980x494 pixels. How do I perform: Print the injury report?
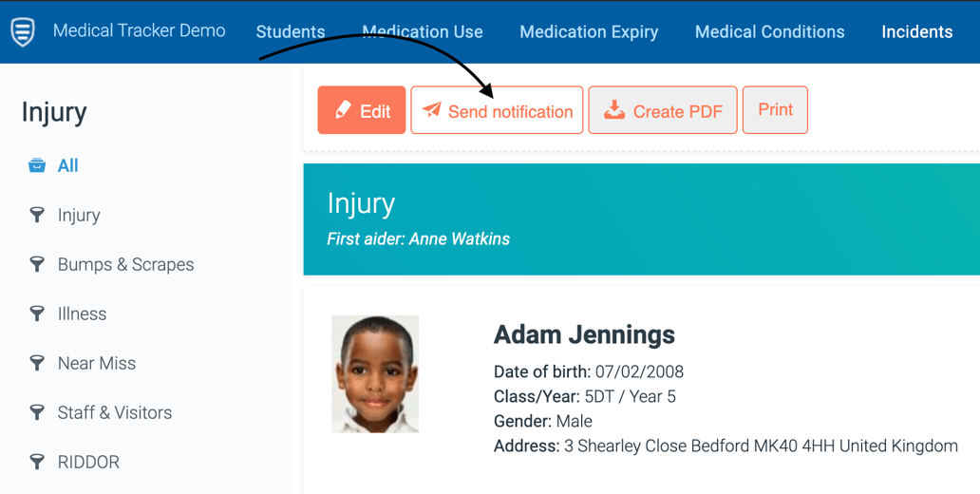(x=775, y=110)
